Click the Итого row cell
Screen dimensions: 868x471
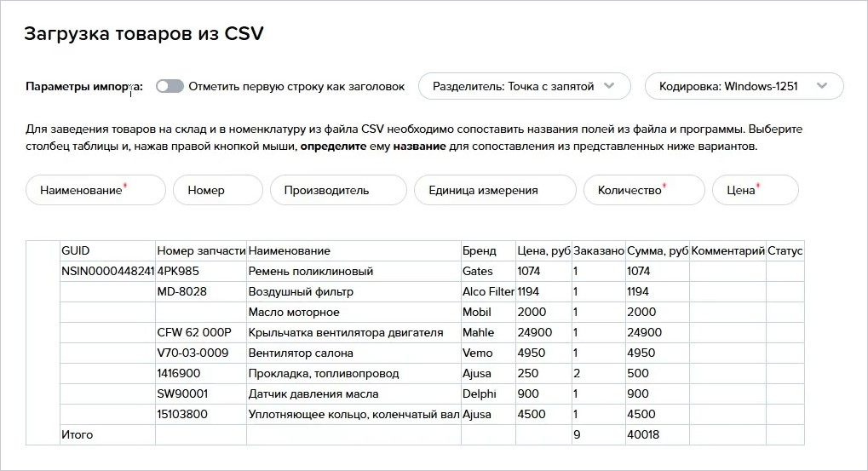[107, 434]
